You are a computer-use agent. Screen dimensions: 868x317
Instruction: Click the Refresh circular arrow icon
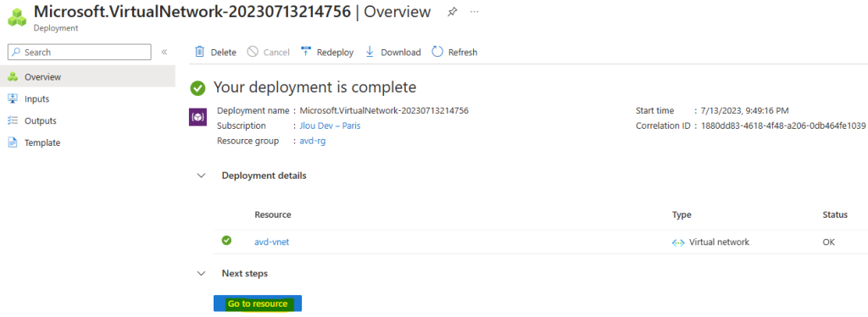(x=437, y=52)
